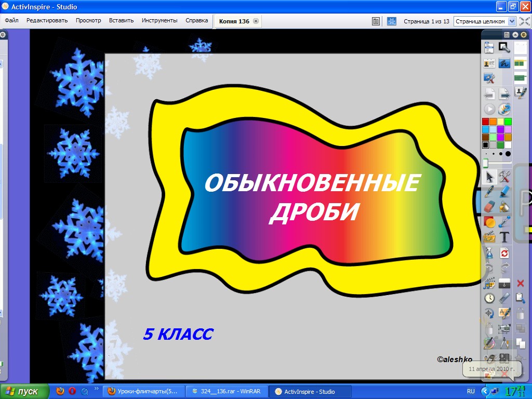Click the Next Page arrow icon

(x=504, y=94)
